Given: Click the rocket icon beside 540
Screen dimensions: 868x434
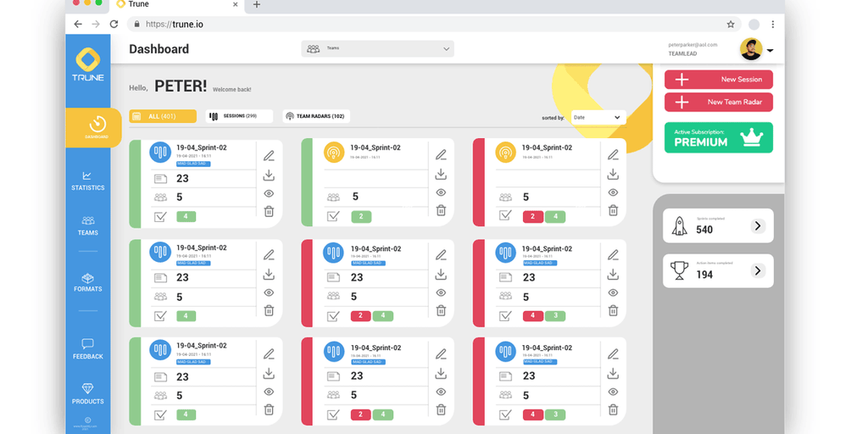Looking at the screenshot, I should click(x=679, y=225).
